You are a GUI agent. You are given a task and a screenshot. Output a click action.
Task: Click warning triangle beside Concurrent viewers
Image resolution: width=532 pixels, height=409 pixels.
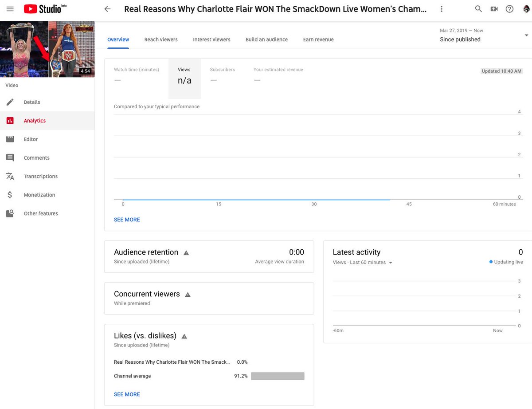[188, 295]
